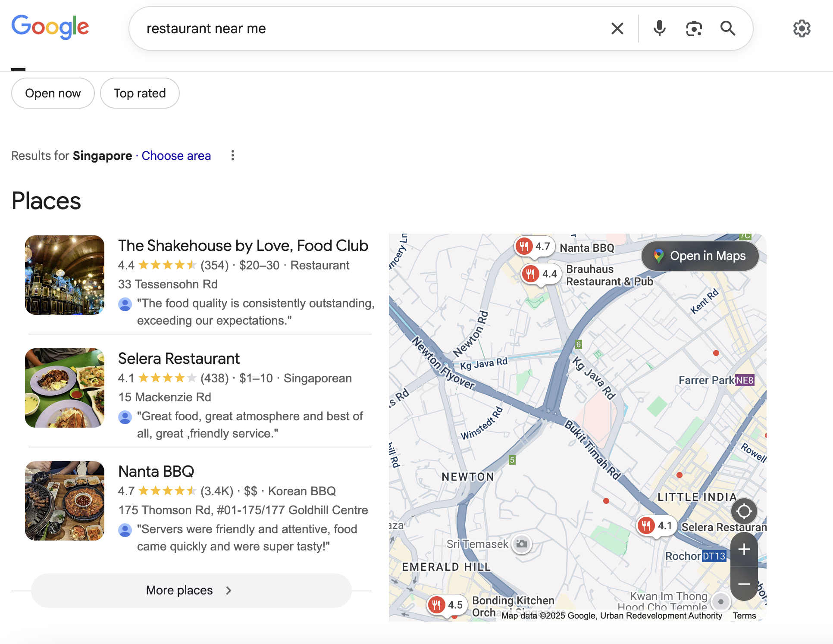Open the map in Google Maps
This screenshot has height=644, width=833.
click(x=700, y=256)
